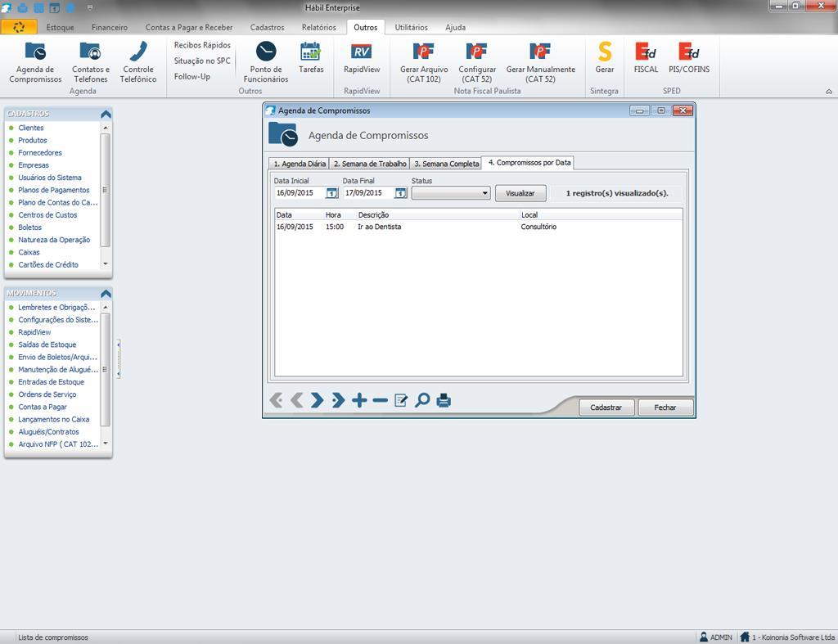The width and height of the screenshot is (838, 644).
Task: Open Follow-Up
Action: point(192,76)
